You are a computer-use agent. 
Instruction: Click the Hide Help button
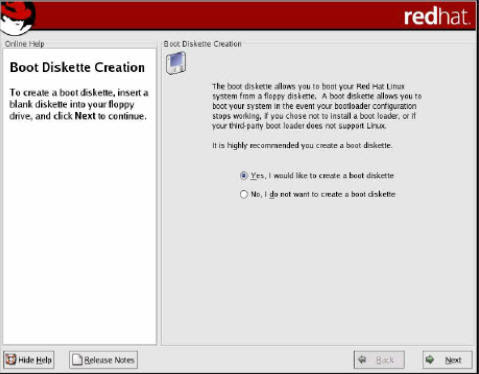click(x=29, y=360)
